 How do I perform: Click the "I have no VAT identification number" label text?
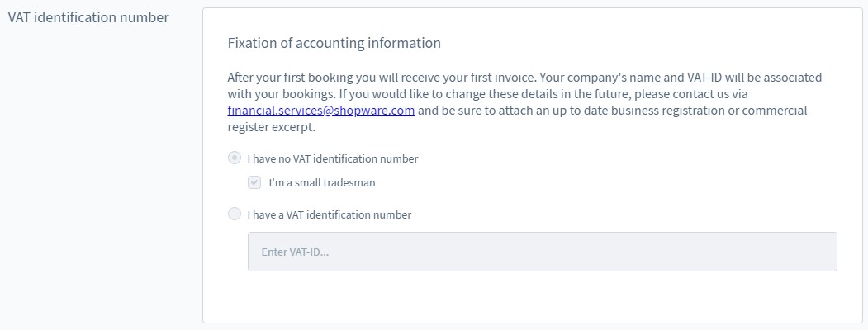pyautogui.click(x=333, y=158)
